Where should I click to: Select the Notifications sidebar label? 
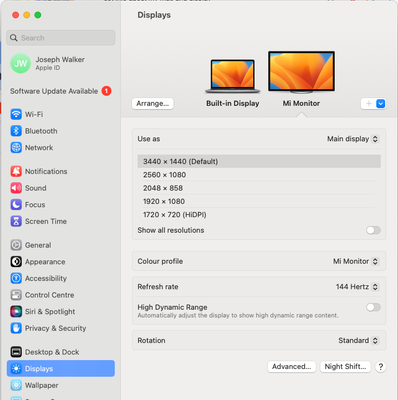coord(46,171)
